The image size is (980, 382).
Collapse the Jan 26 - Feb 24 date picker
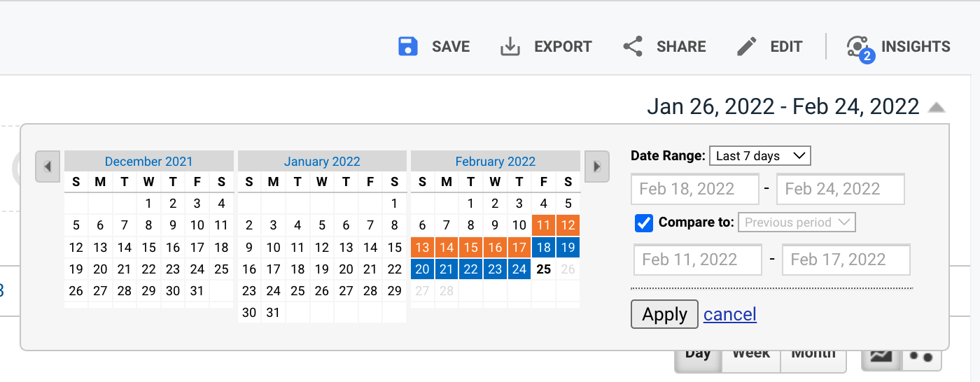pyautogui.click(x=937, y=108)
